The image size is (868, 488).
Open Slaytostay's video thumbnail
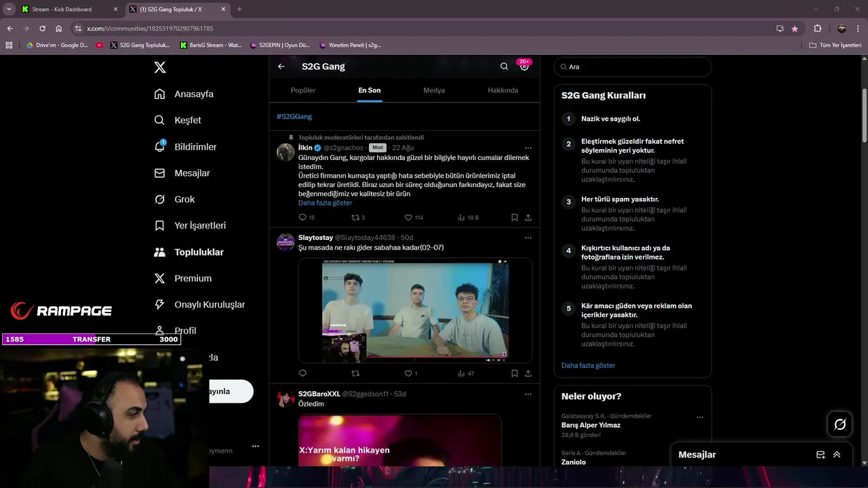tap(415, 310)
